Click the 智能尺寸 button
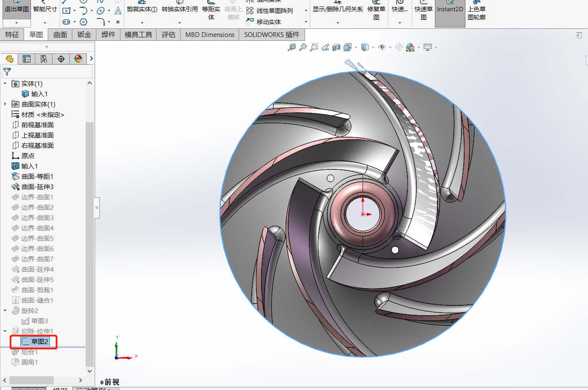The height and width of the screenshot is (390, 588). [x=45, y=9]
